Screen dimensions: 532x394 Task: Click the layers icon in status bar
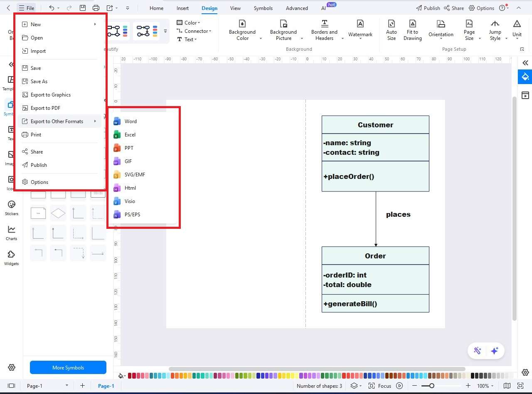point(354,386)
